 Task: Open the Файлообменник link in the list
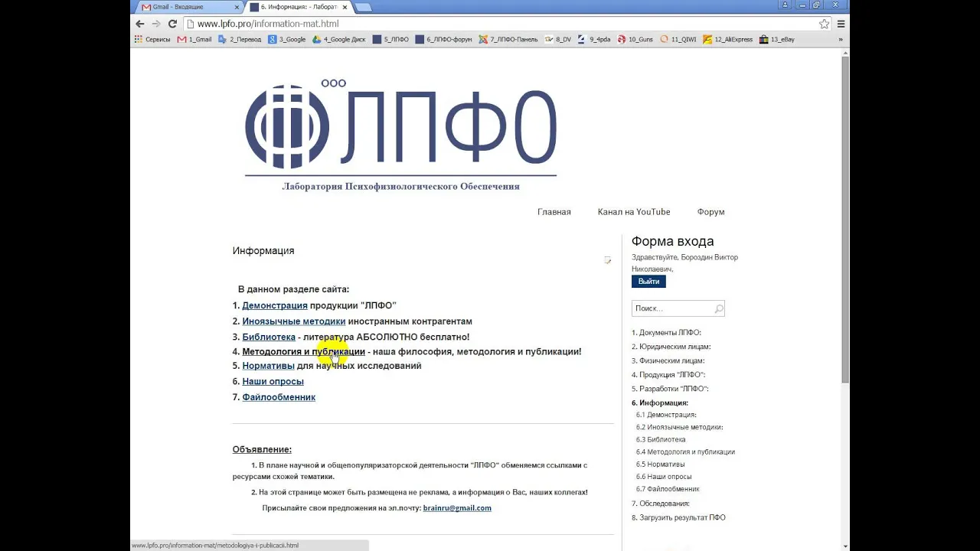(279, 397)
